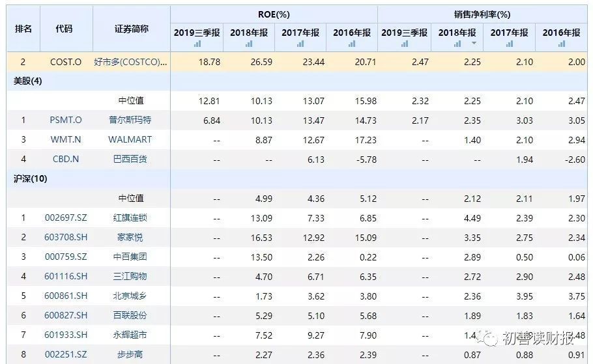The image size is (593, 364).
Task: Click chart icon under 销售净利率 2016年报
Action: pyautogui.click(x=562, y=44)
